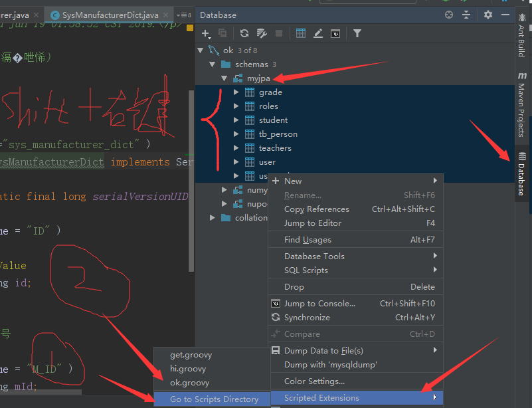Click the New data source plus icon
Viewport: 532px width, 408px height.
[206, 33]
